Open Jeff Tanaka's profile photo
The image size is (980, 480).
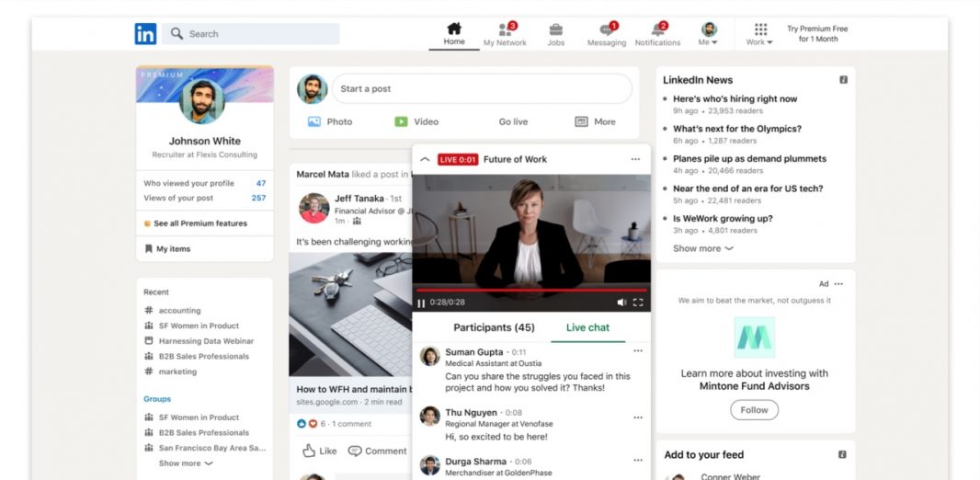click(313, 208)
